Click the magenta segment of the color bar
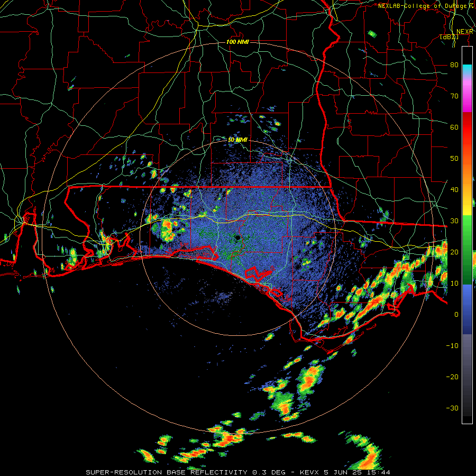 point(467,97)
